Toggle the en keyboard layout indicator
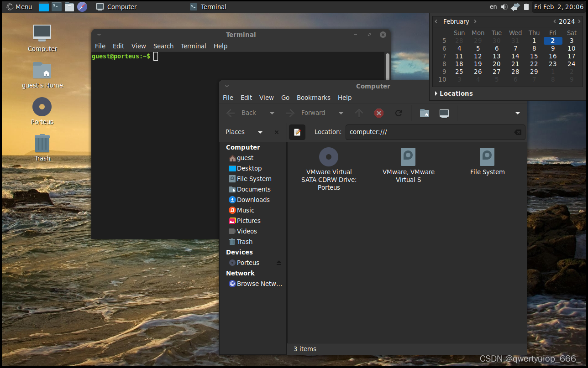The height and width of the screenshot is (368, 588). [x=493, y=6]
